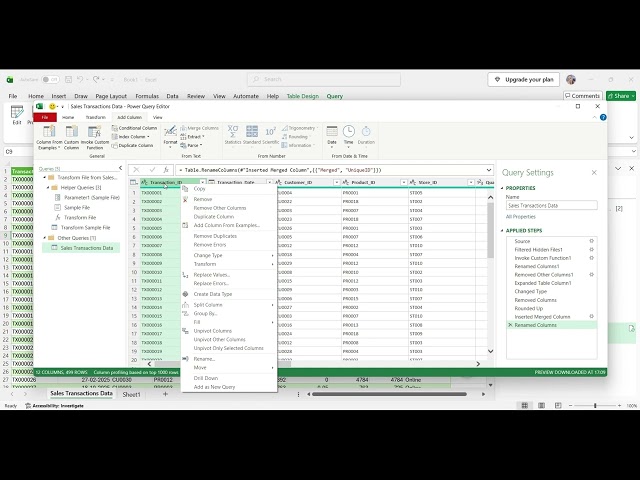Open the Extract dropdown
The image size is (640, 480).
[193, 137]
